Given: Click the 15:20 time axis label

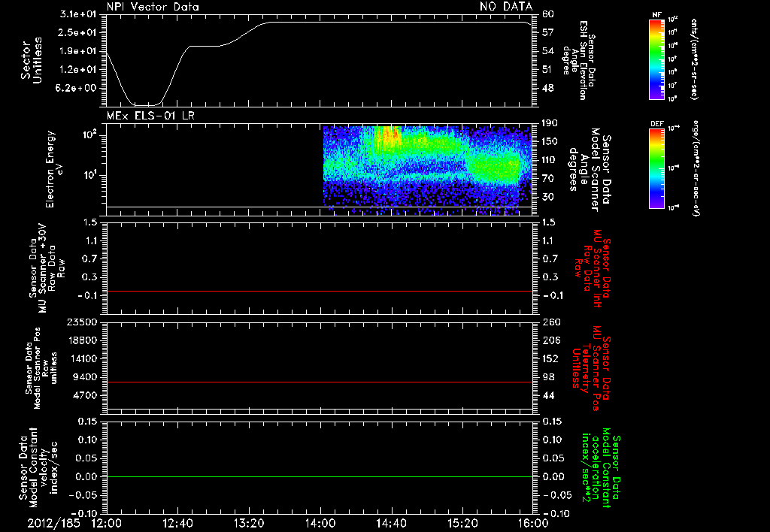Looking at the screenshot, I should point(462,523).
